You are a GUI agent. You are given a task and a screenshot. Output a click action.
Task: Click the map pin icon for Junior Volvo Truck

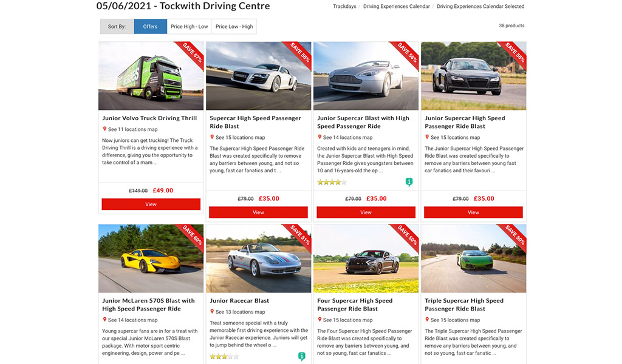pos(104,129)
